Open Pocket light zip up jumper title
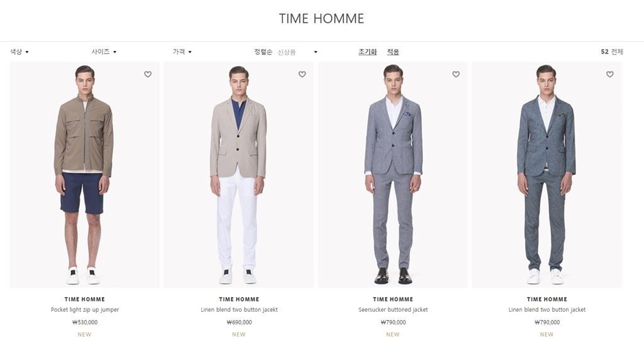 coord(85,310)
